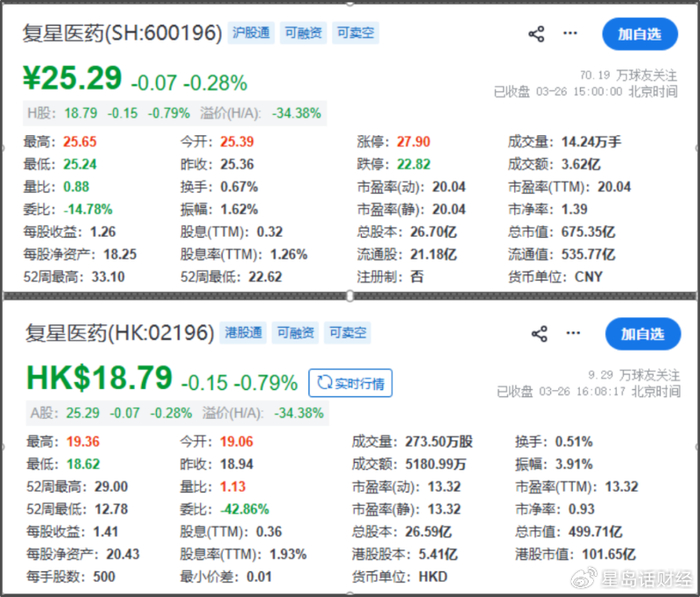
Task: Select 委比 value -14.78%
Action: 88,209
